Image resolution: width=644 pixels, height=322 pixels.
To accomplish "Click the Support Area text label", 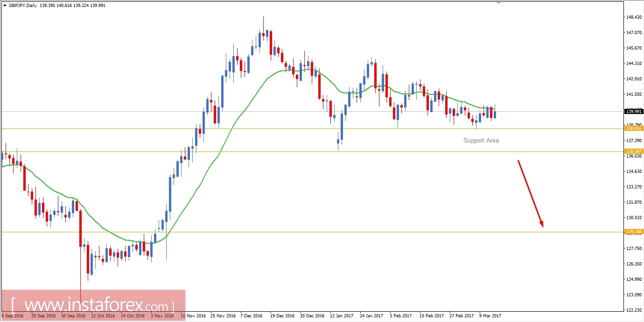I will (x=481, y=140).
